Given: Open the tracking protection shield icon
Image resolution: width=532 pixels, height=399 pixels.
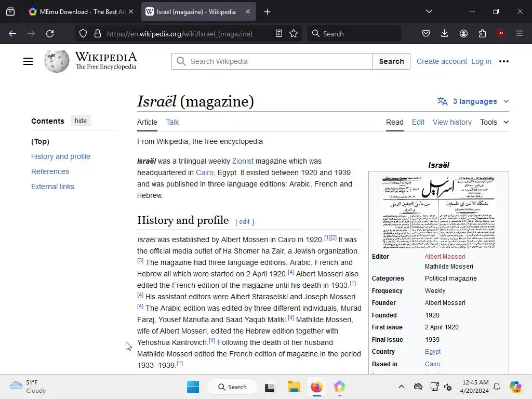Looking at the screenshot, I should click(83, 34).
